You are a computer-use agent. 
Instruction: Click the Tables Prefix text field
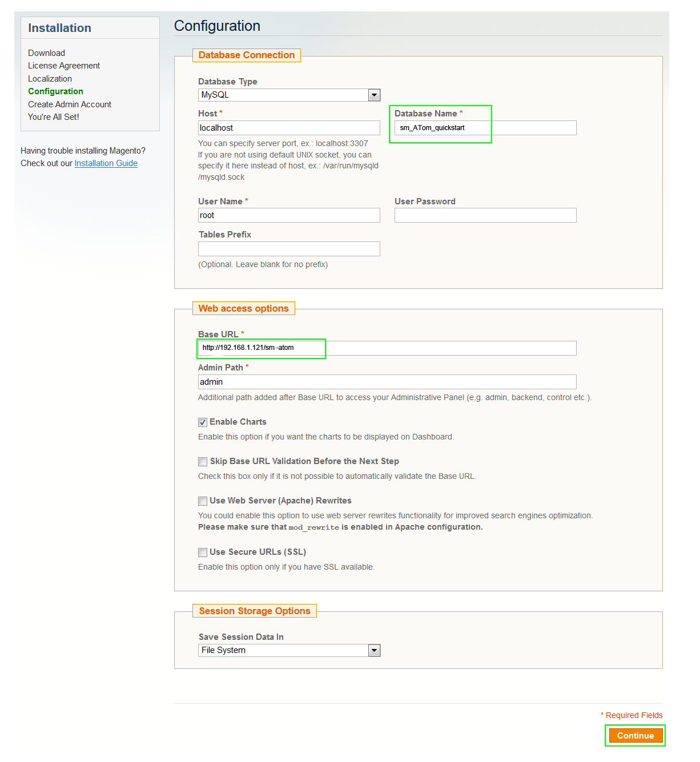289,249
